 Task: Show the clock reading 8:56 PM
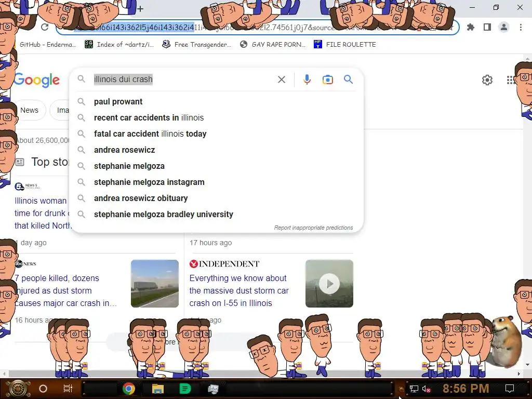point(465,389)
